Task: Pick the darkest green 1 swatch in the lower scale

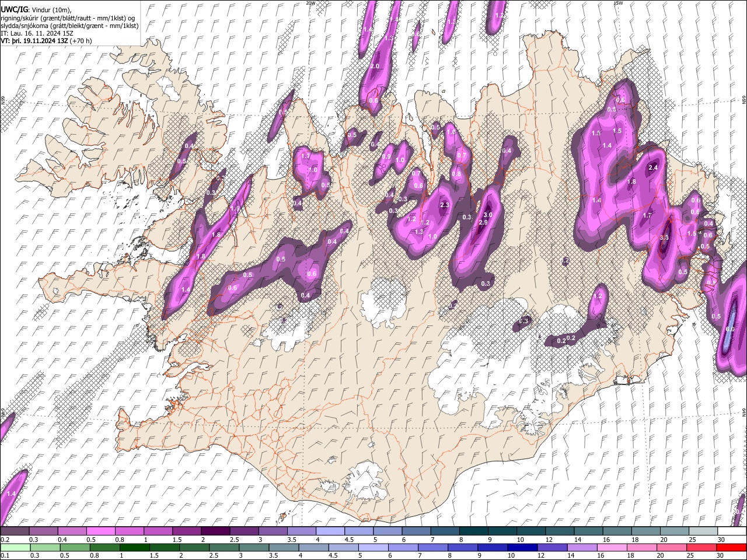Action: pyautogui.click(x=135, y=547)
